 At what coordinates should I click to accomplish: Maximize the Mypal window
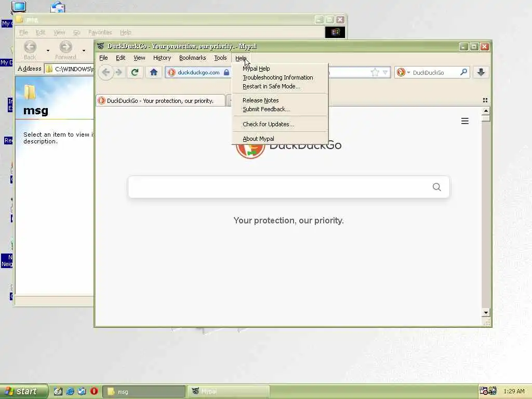tap(474, 46)
